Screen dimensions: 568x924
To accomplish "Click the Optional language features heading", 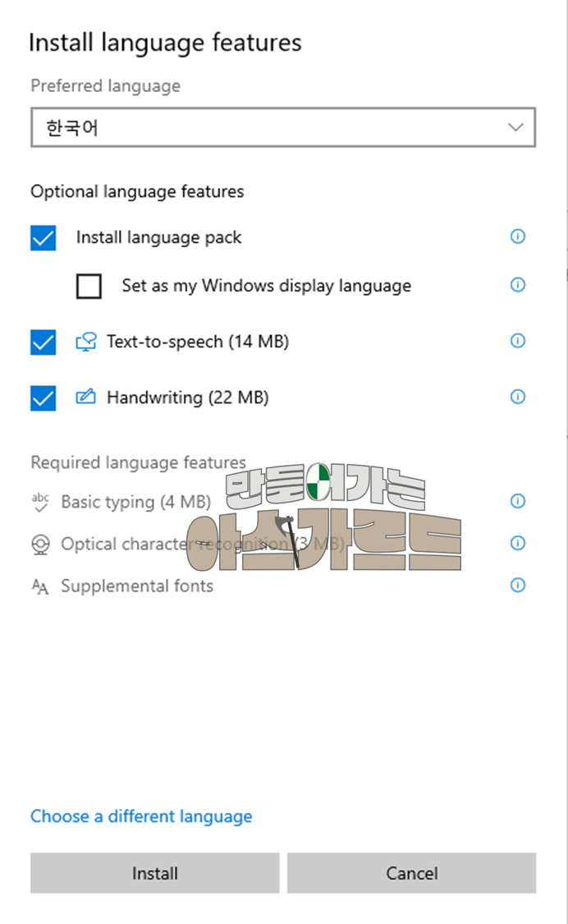I will click(x=137, y=191).
